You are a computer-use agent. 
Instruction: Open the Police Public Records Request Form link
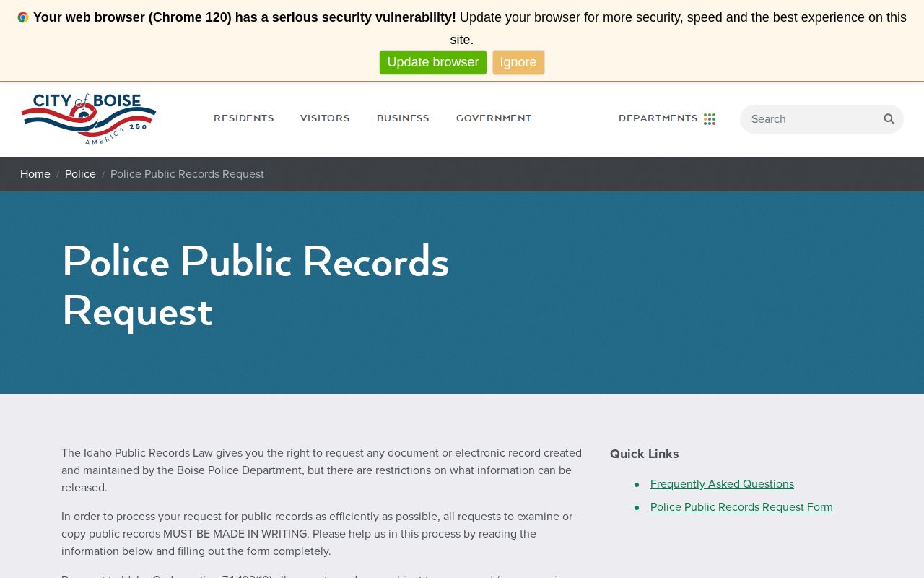pyautogui.click(x=741, y=507)
